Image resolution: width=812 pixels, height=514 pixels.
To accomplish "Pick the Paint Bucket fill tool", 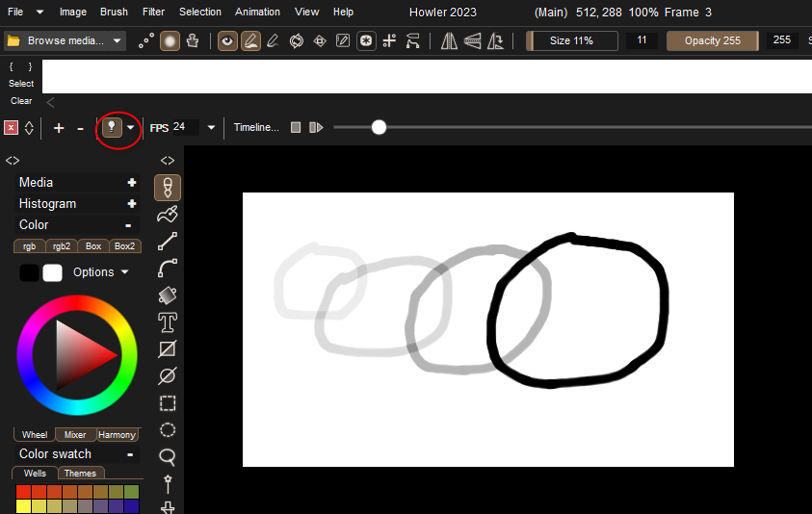I will 168,296.
